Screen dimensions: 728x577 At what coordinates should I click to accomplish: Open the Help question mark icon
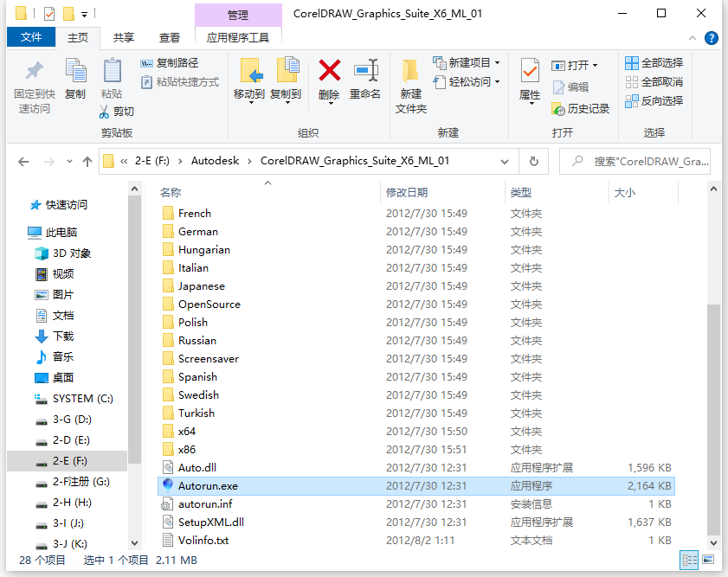point(711,38)
